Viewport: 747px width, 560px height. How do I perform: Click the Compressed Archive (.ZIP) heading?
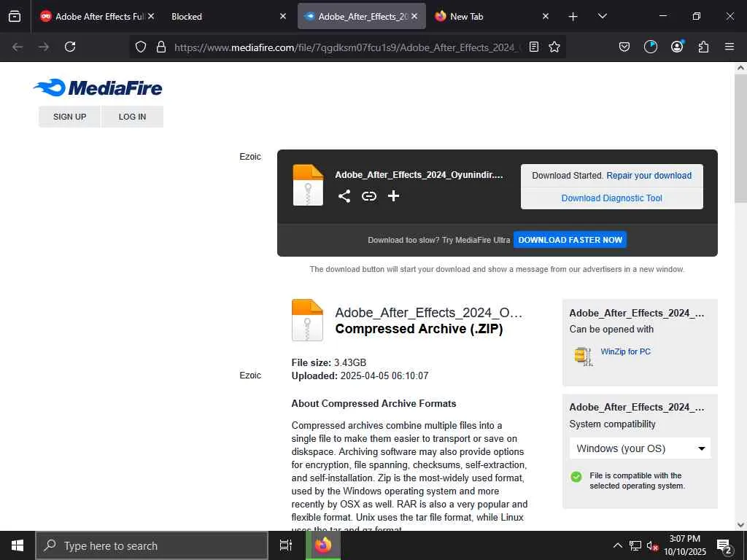[419, 329]
